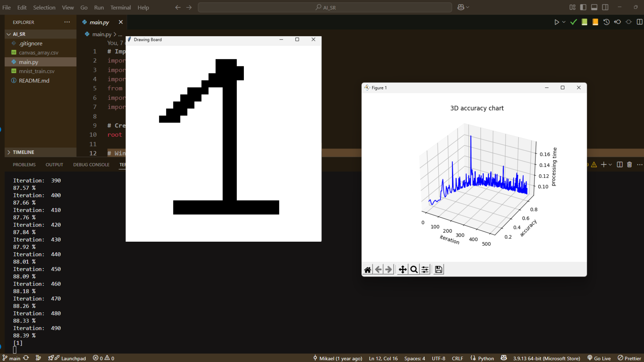Open the subplot configuration sliders in Figure 1
Screen dimensions: 644x362
pos(425,269)
